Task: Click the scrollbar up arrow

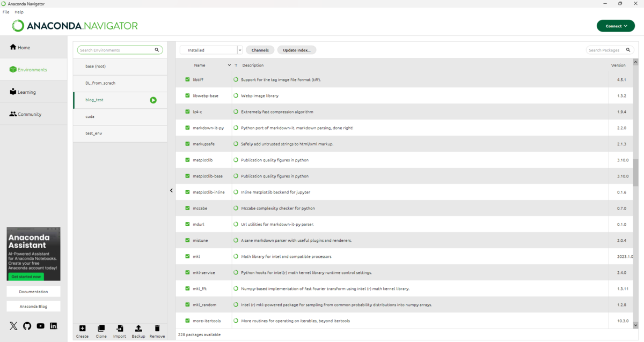Action: click(635, 63)
